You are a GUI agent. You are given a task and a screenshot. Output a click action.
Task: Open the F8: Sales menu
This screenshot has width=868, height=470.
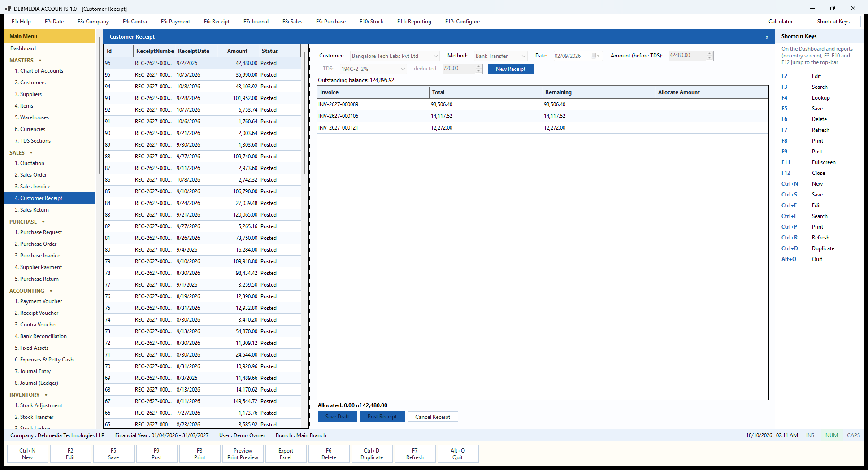click(x=292, y=22)
